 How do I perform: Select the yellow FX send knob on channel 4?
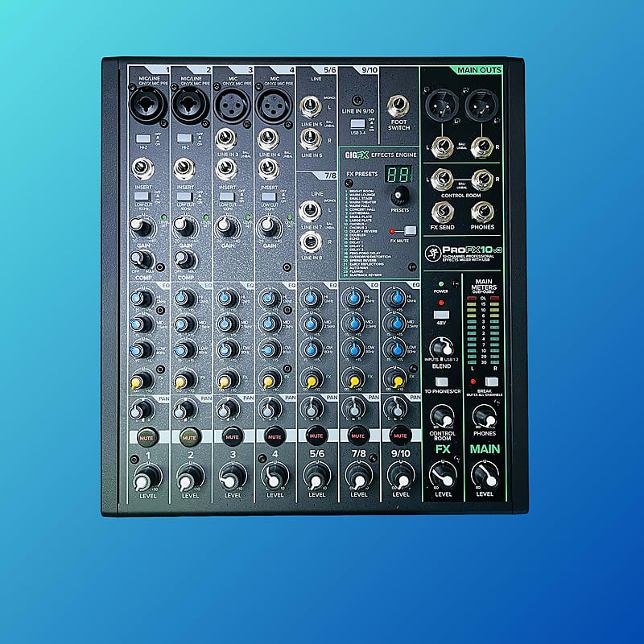pyautogui.click(x=269, y=380)
